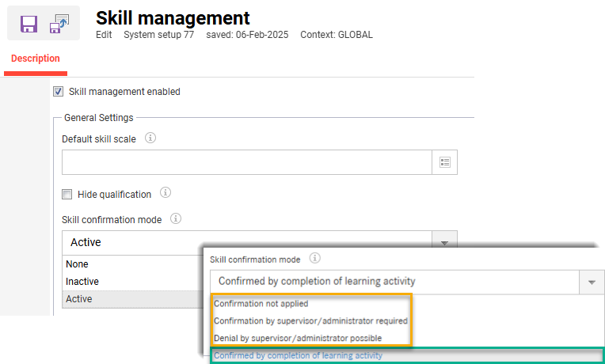Pick Denial by supervisor/administrator possible
This screenshot has width=605, height=364.
tap(298, 339)
